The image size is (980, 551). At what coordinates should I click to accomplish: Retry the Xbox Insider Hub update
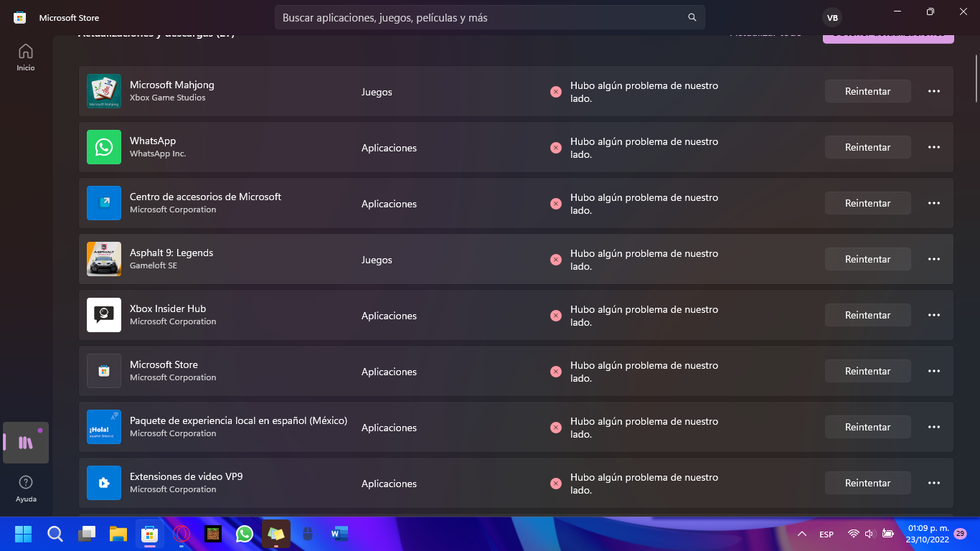[868, 315]
